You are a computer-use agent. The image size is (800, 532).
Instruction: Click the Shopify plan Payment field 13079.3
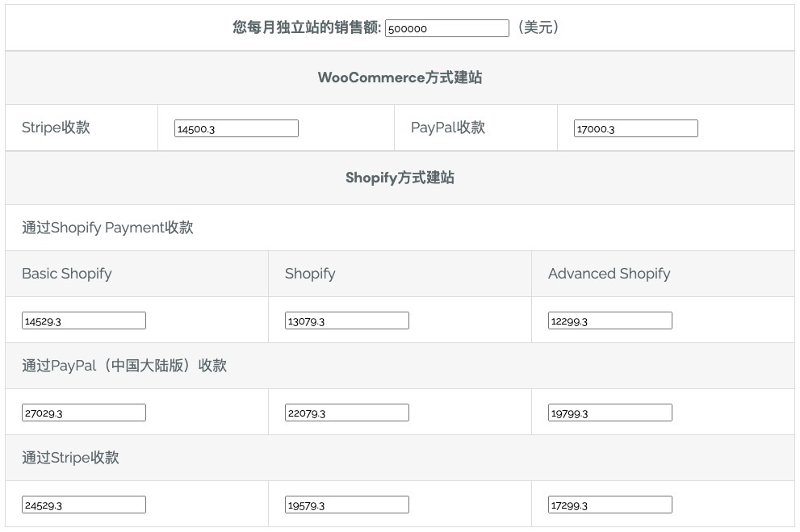tap(347, 320)
